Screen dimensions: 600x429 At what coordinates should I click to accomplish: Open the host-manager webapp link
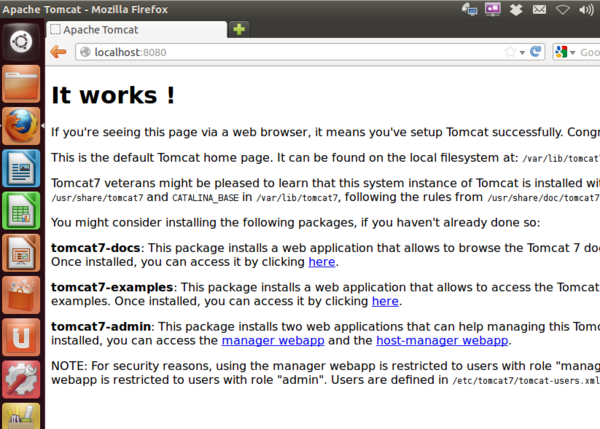(442, 341)
